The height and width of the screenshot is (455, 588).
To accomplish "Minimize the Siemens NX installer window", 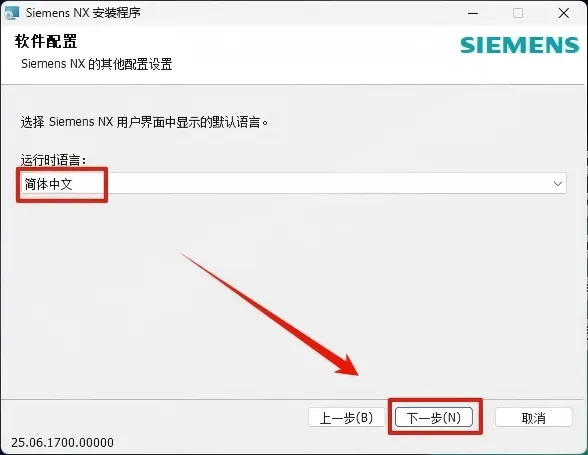I will coord(473,14).
